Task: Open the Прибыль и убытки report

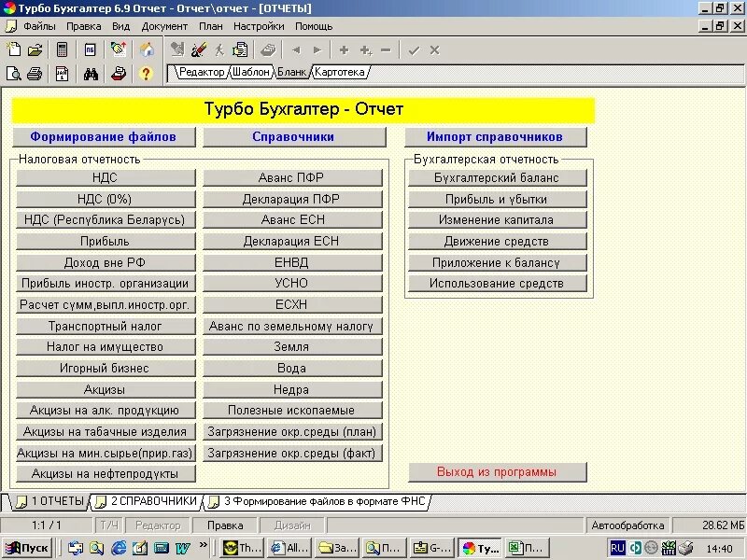Action: point(497,199)
